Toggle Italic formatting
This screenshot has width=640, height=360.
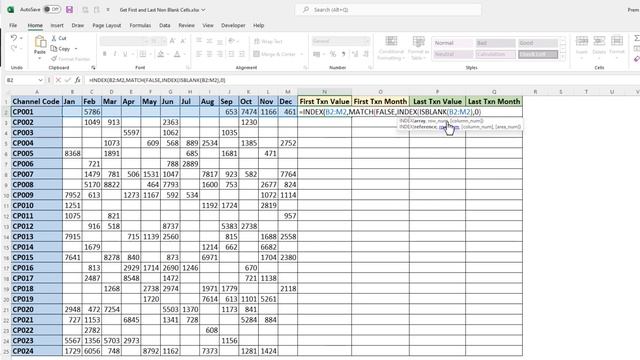click(115, 54)
